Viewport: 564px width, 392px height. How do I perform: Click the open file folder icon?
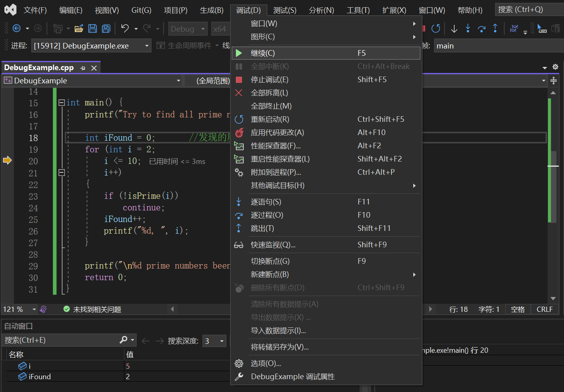click(x=79, y=28)
